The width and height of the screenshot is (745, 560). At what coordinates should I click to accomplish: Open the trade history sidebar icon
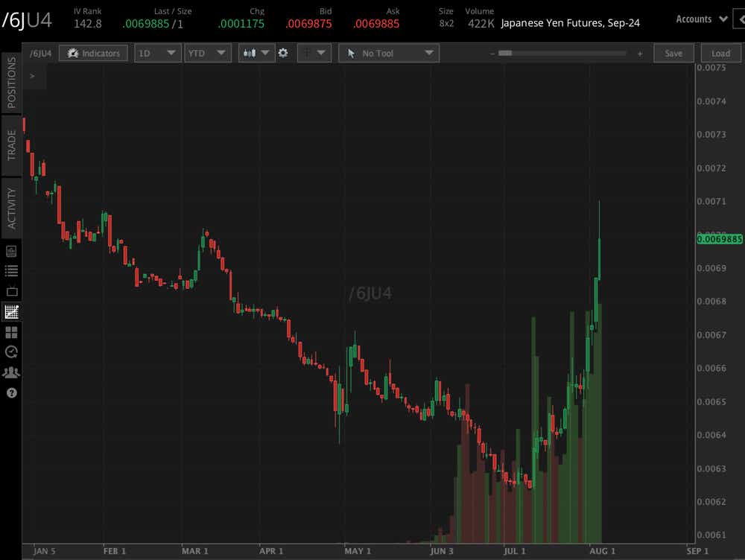(x=11, y=352)
